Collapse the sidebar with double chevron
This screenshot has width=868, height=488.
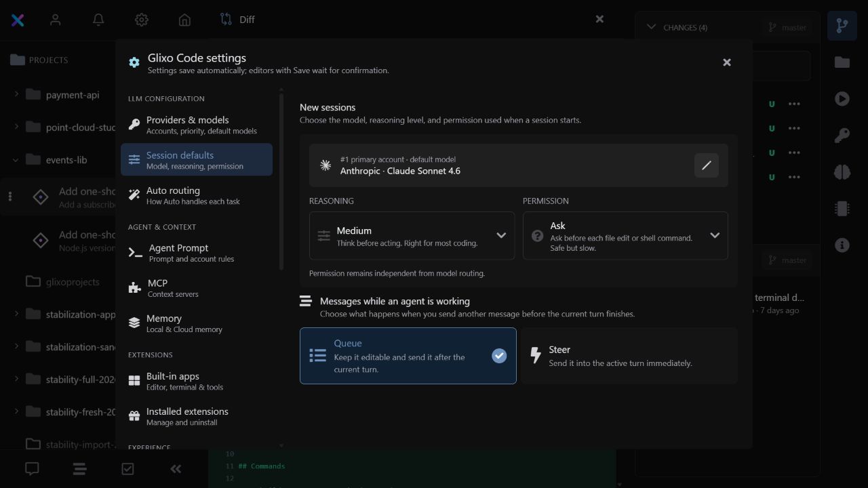click(176, 468)
